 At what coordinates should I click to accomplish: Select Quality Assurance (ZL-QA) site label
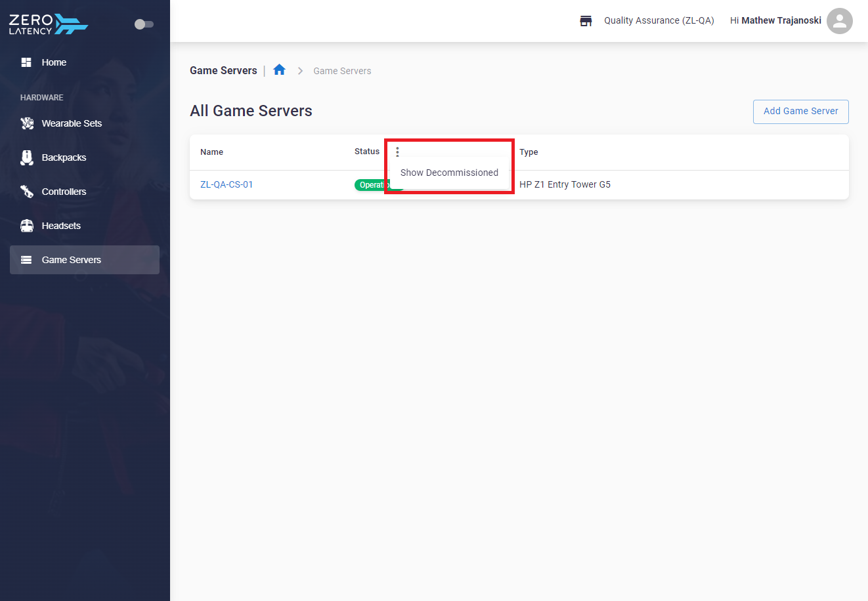point(659,20)
